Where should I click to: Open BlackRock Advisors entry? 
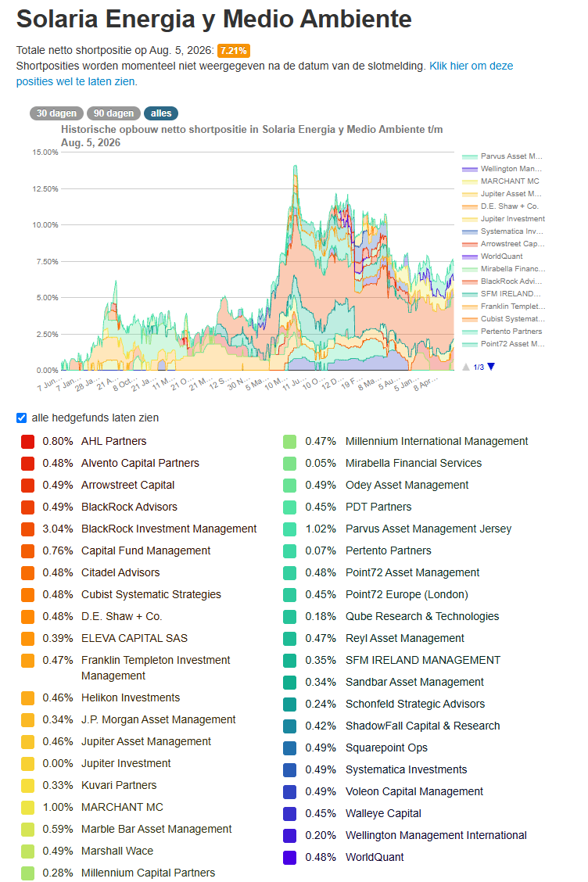click(x=130, y=507)
